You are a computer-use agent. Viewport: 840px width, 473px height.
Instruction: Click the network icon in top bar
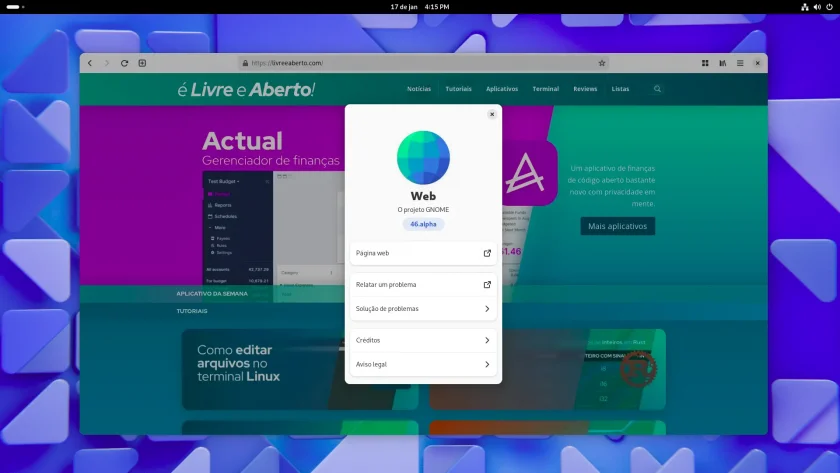pos(805,7)
